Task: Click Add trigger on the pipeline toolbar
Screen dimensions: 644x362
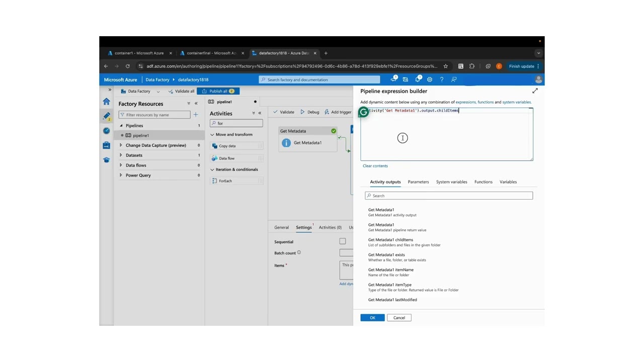Action: tap(338, 112)
